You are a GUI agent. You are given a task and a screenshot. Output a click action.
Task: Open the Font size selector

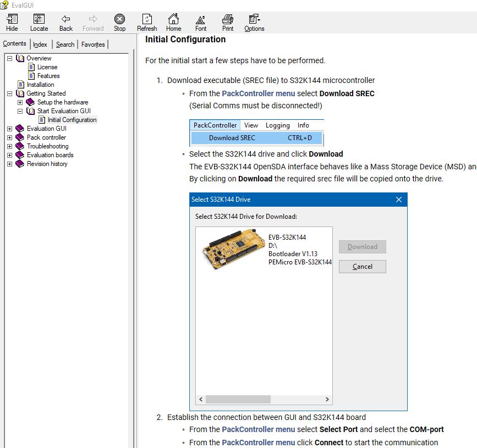point(200,23)
